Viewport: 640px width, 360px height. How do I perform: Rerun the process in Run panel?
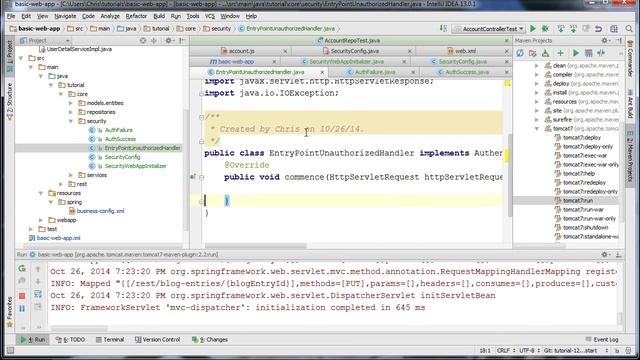point(22,268)
